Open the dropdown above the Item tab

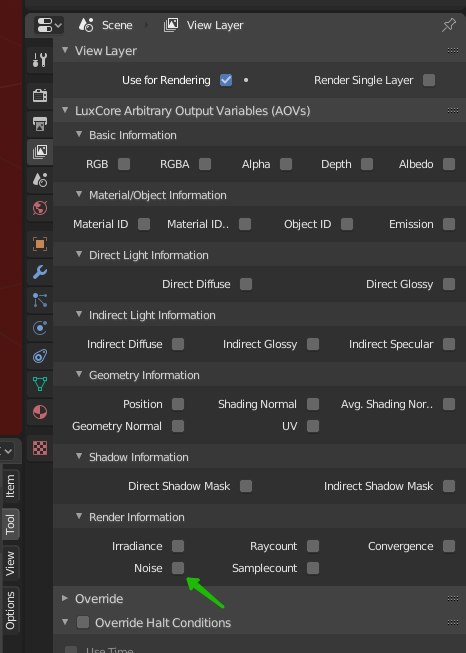click(7, 451)
